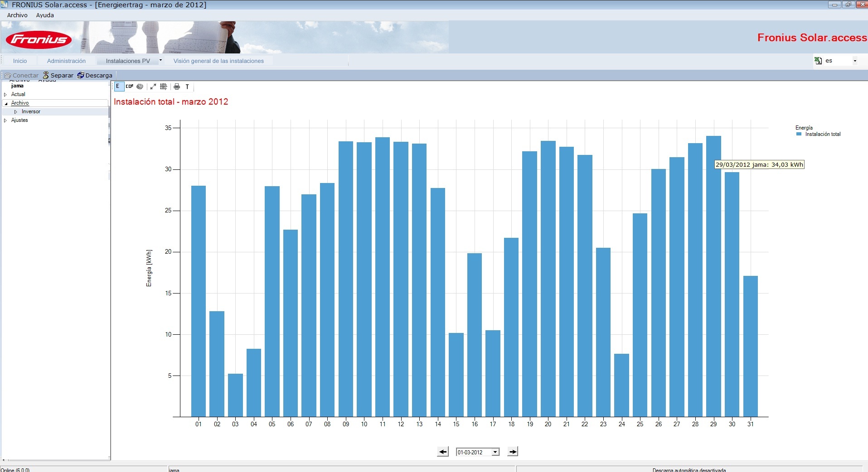
Task: Select Inversor in the sidebar tree
Action: pos(31,111)
